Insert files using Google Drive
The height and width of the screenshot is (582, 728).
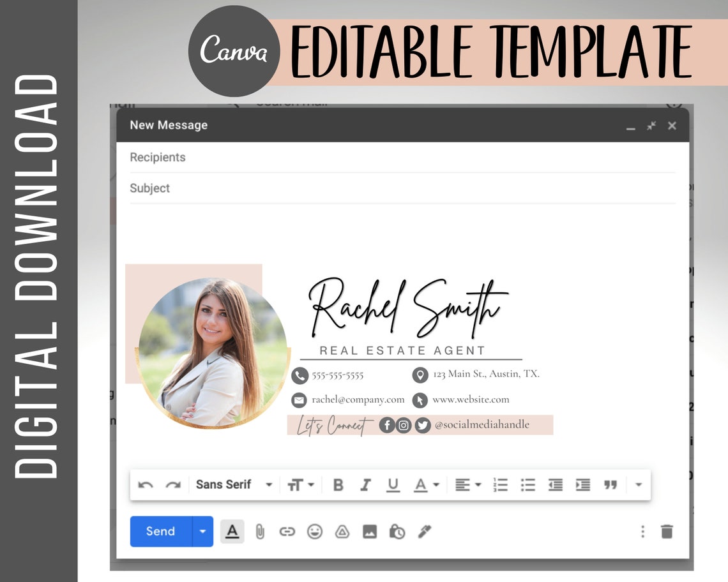[x=342, y=531]
